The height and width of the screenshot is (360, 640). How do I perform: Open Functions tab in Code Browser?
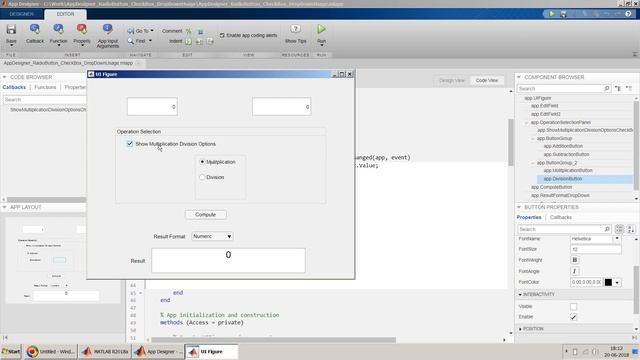pyautogui.click(x=45, y=87)
